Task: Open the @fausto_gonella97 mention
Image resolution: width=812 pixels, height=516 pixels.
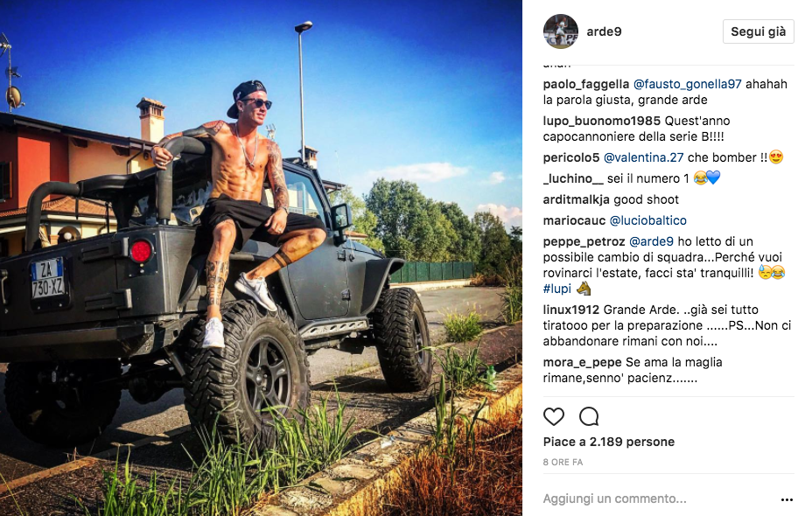Action: pyautogui.click(x=687, y=84)
